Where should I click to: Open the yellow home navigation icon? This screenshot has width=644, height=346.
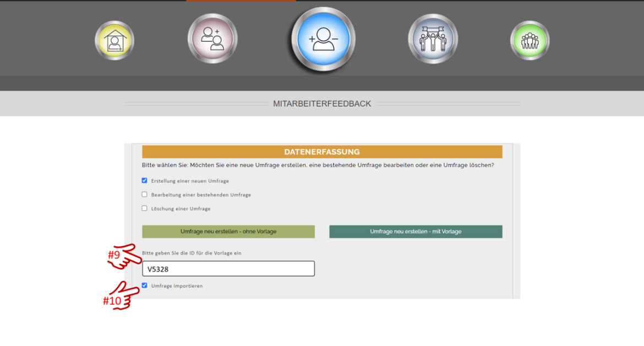pos(114,39)
